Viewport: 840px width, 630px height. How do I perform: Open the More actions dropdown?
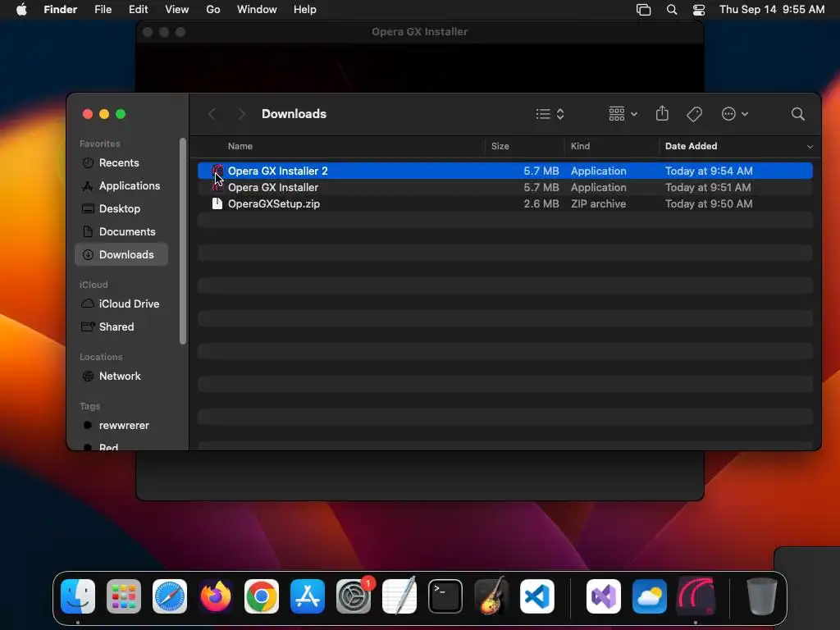point(734,114)
